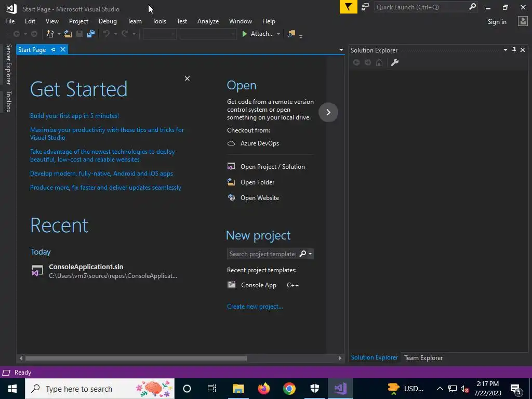Open the Redo history dropdown arrow
Viewport: 532px width, 399px height.
(134, 34)
